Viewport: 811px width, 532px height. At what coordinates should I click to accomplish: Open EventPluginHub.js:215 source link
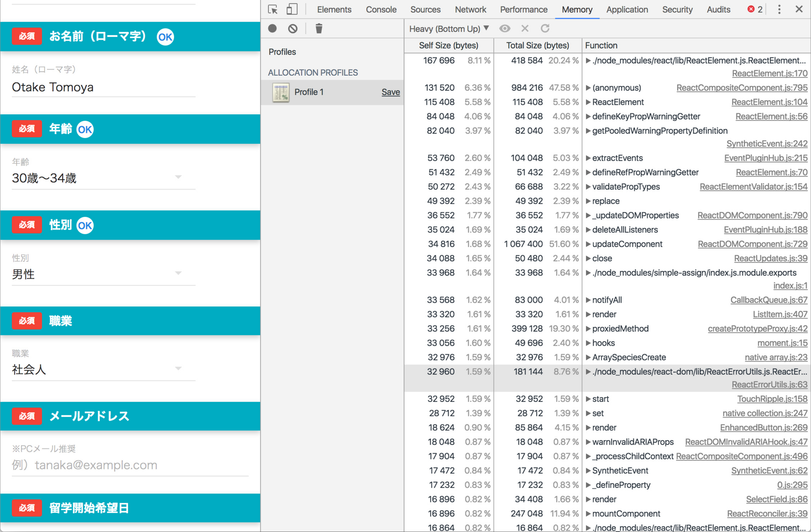(766, 158)
